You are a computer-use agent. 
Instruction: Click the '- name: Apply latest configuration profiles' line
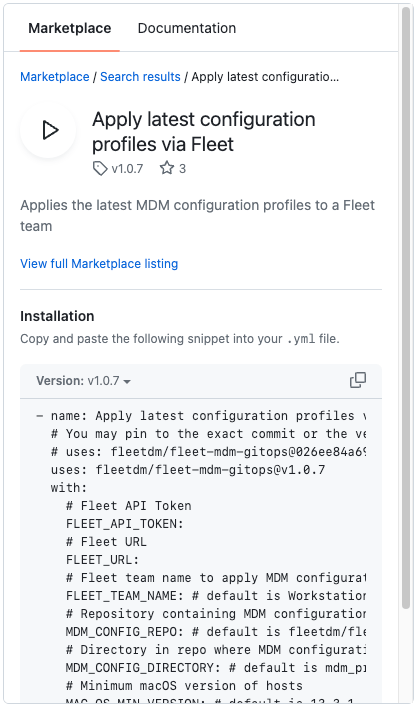(201, 416)
